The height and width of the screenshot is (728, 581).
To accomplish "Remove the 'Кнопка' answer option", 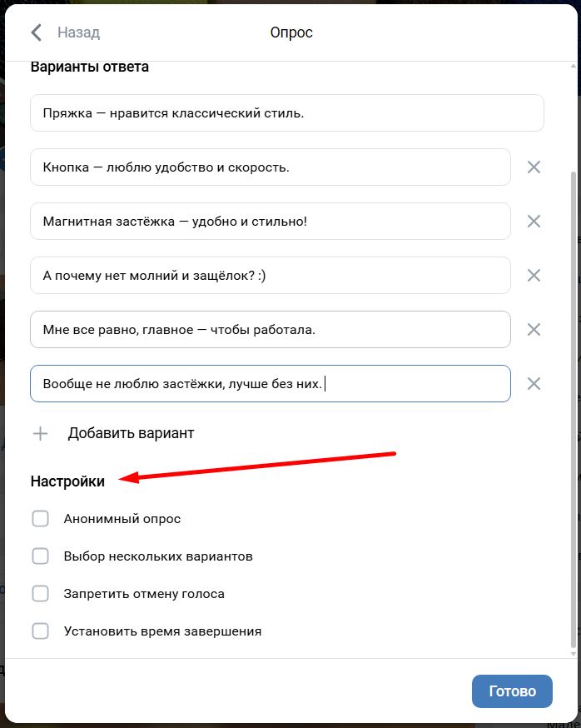I will click(534, 167).
